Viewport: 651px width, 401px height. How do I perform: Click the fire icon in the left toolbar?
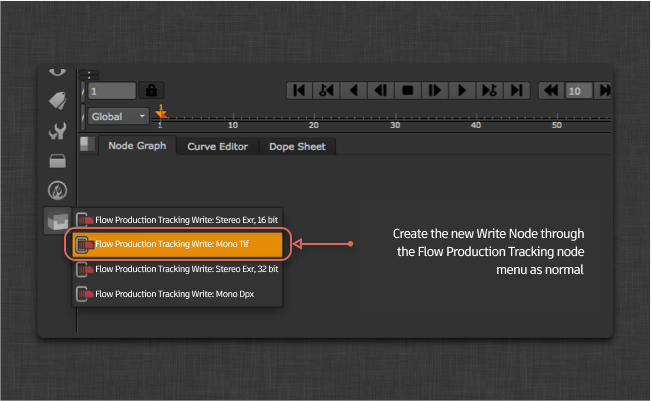pos(57,190)
